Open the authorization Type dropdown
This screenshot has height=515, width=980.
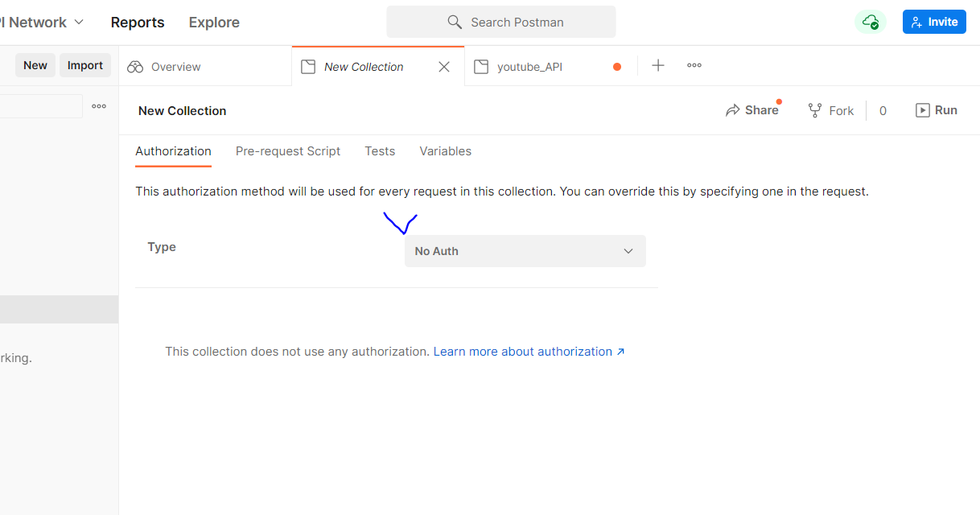pos(525,251)
